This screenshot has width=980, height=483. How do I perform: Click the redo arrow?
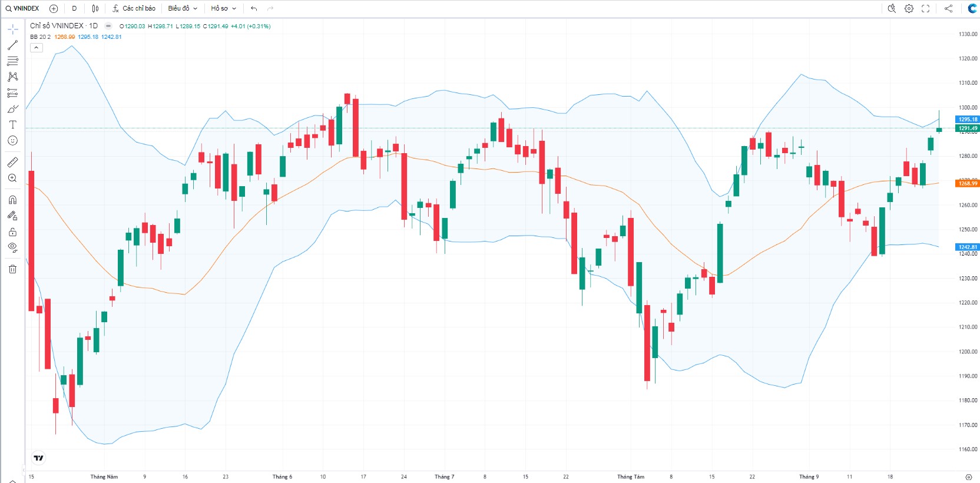(270, 8)
